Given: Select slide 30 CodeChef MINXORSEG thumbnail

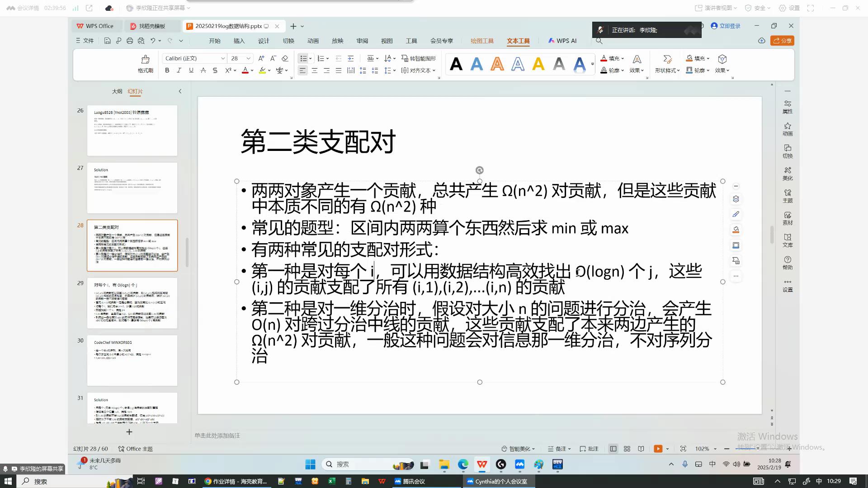Looking at the screenshot, I should (132, 360).
